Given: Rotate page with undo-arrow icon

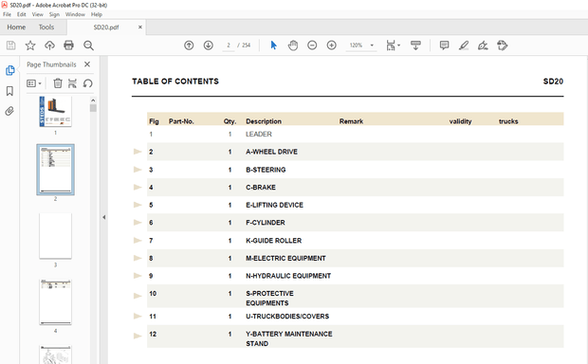Looking at the screenshot, I should click(88, 83).
